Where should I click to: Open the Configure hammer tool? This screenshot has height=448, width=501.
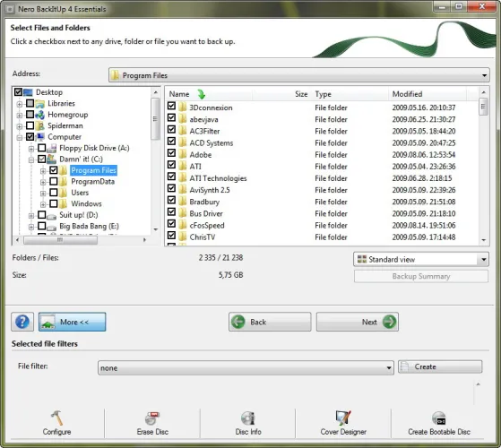[x=56, y=418]
